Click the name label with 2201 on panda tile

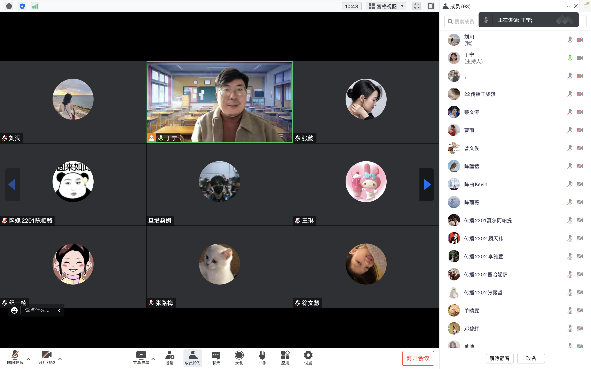coord(28,220)
